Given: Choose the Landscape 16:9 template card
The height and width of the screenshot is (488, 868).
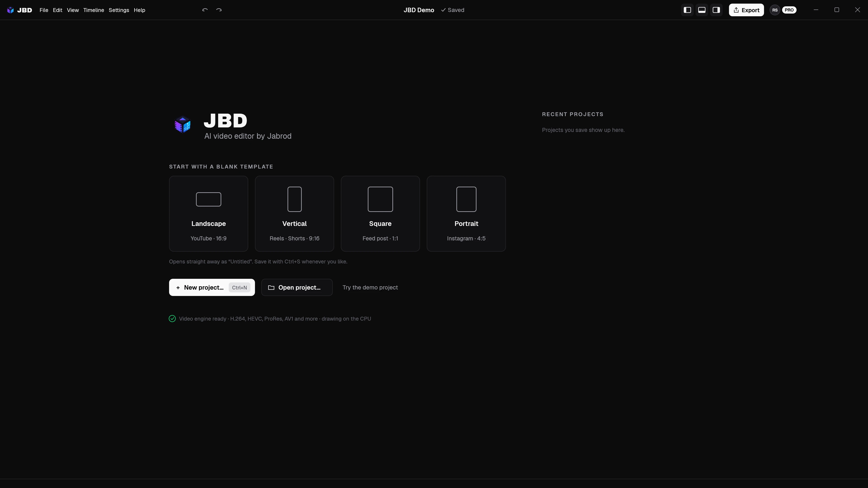Looking at the screenshot, I should [x=209, y=213].
